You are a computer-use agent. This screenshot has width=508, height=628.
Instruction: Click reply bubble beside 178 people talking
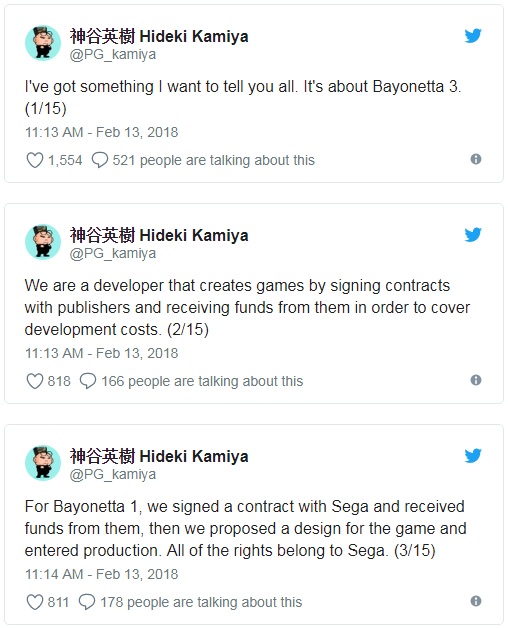coord(87,602)
